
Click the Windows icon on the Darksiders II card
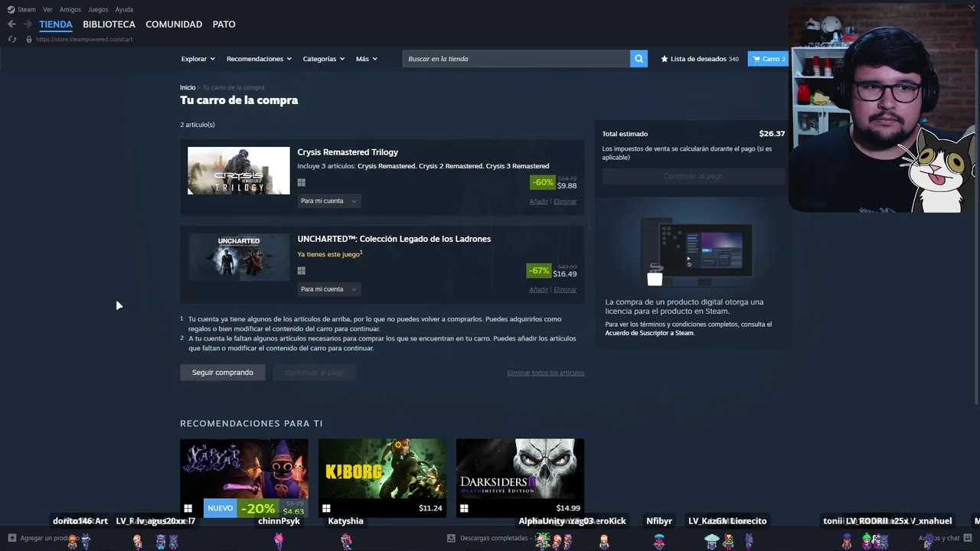point(464,508)
